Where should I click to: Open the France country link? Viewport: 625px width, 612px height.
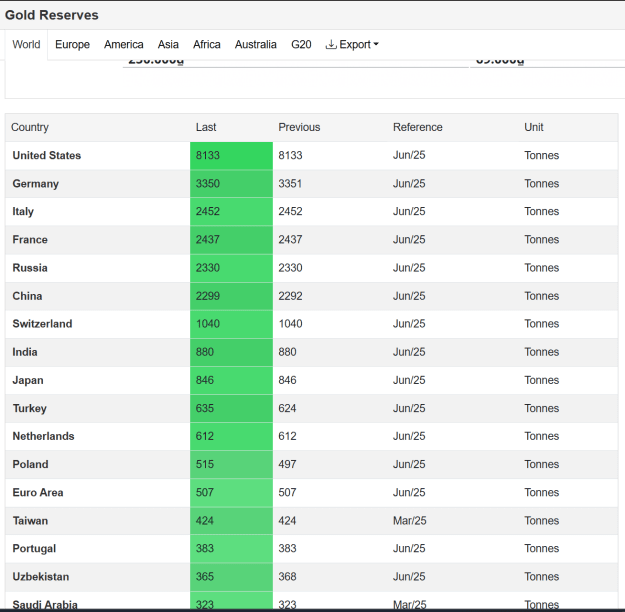[x=30, y=240]
